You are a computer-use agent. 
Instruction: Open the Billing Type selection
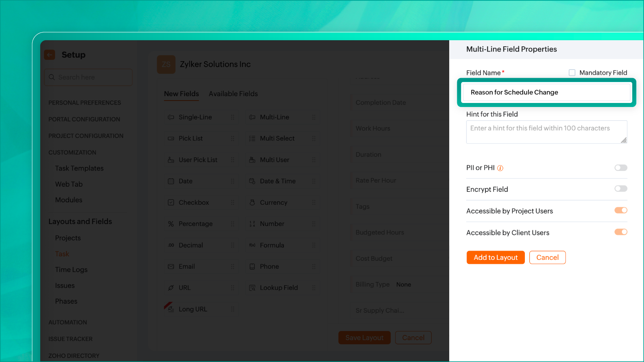(x=404, y=284)
